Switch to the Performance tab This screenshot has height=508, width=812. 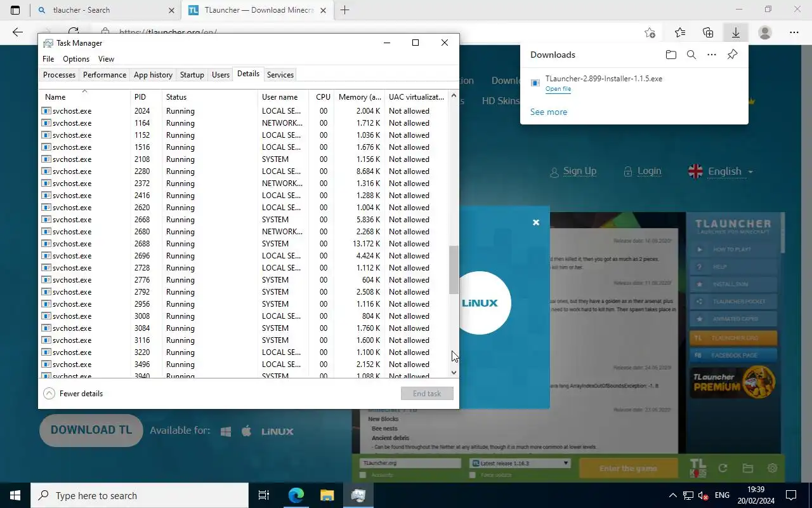coord(105,75)
